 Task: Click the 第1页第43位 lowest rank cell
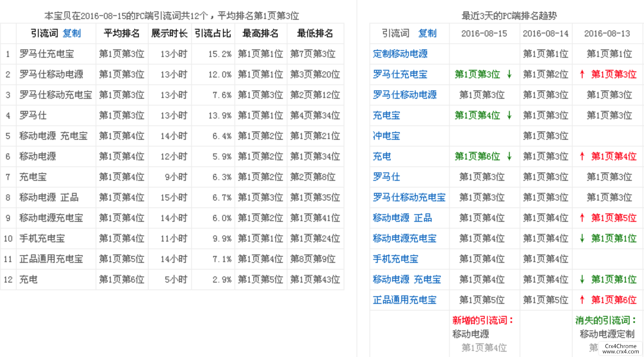315,280
